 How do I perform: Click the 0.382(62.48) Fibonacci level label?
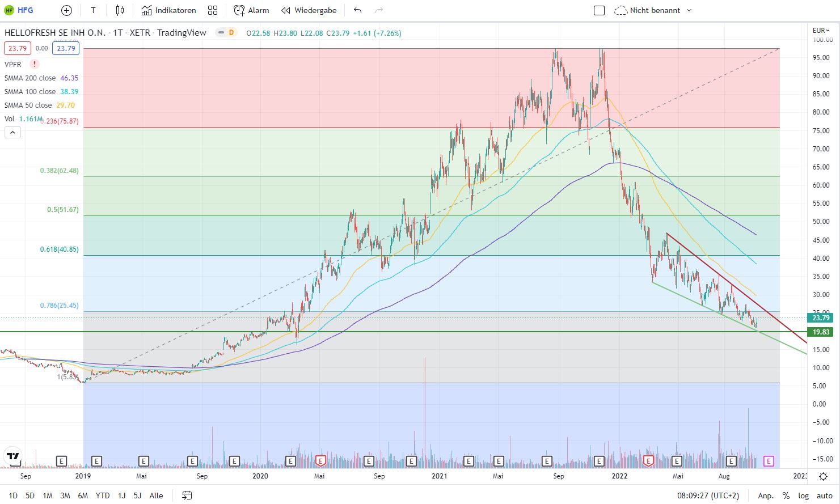tap(60, 170)
